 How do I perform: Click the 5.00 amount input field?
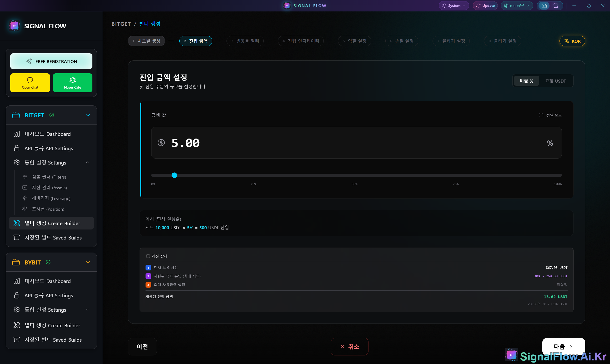356,143
